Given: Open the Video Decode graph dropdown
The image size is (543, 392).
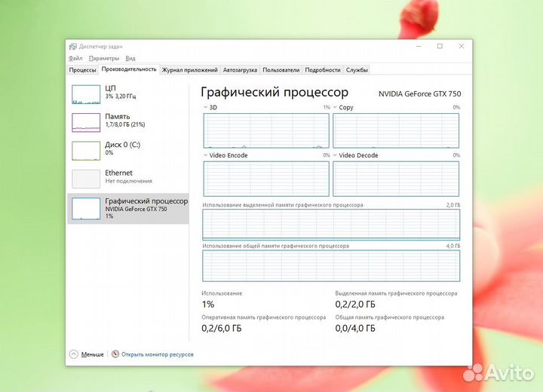Looking at the screenshot, I should [335, 155].
